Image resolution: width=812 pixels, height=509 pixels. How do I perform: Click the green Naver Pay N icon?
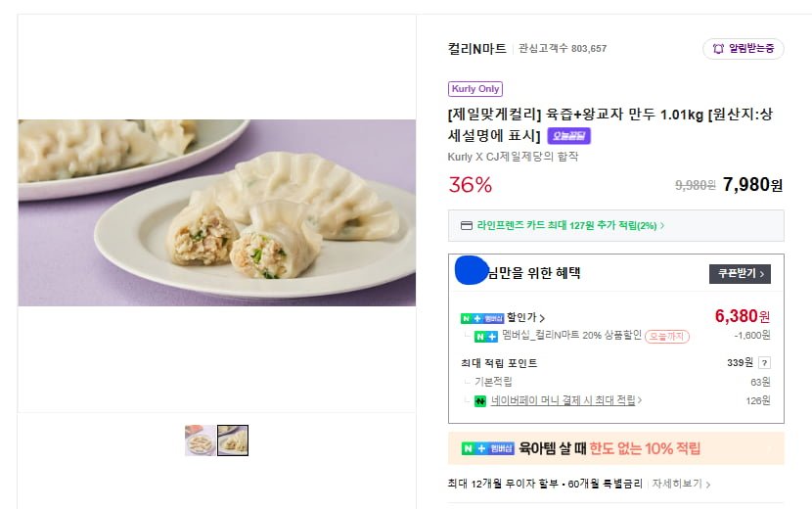pos(480,400)
